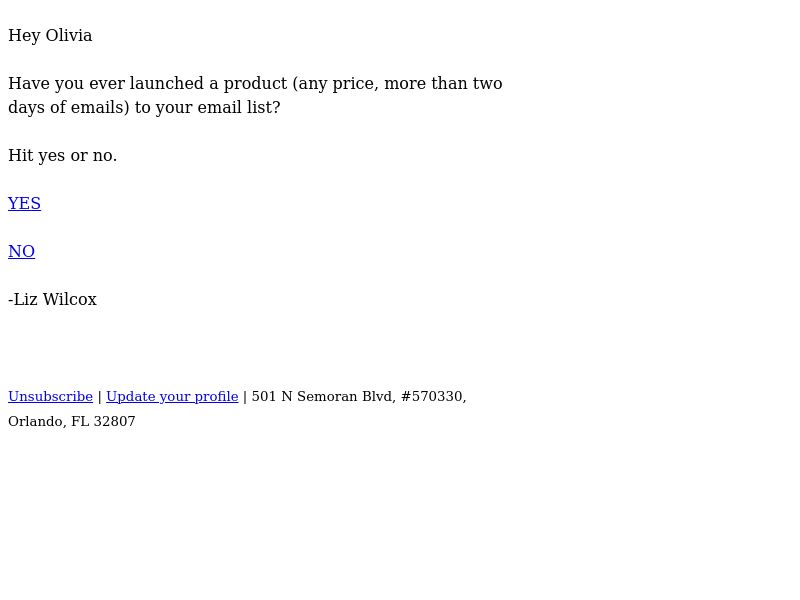Screen dimensions: 800x600
Task: Click the greeting 'Hey Olivia'
Action: pyautogui.click(x=50, y=36)
